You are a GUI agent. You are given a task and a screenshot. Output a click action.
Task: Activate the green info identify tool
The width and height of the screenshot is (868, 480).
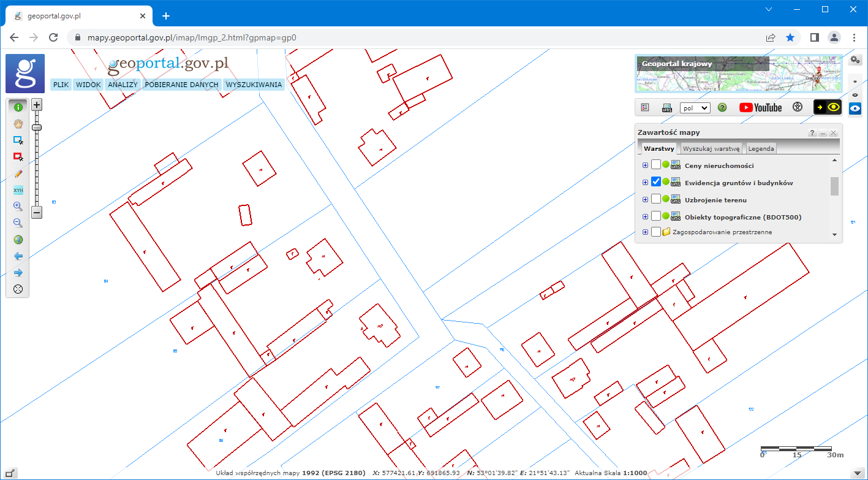pyautogui.click(x=18, y=107)
